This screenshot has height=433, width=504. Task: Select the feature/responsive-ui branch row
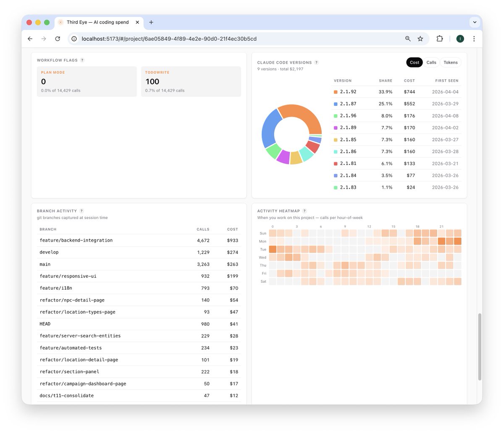(139, 276)
